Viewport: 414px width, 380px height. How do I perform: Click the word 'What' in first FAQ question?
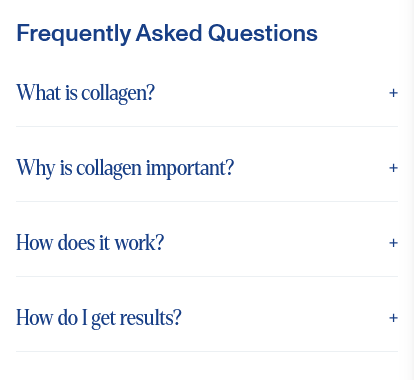pyautogui.click(x=39, y=92)
